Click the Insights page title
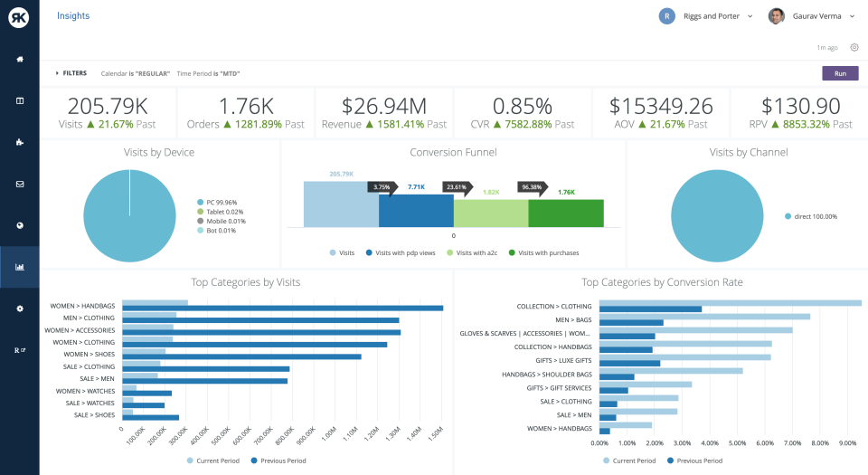The image size is (868, 475). click(73, 16)
